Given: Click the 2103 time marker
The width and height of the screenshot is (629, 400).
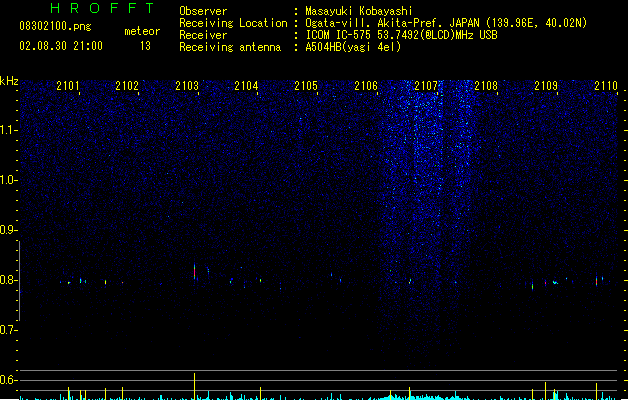Looking at the screenshot, I should click(x=187, y=86).
